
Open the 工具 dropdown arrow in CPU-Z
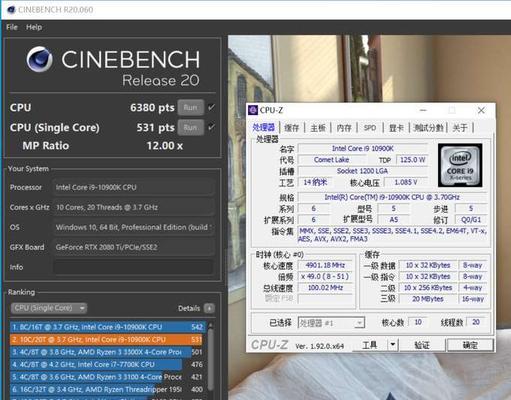click(393, 345)
